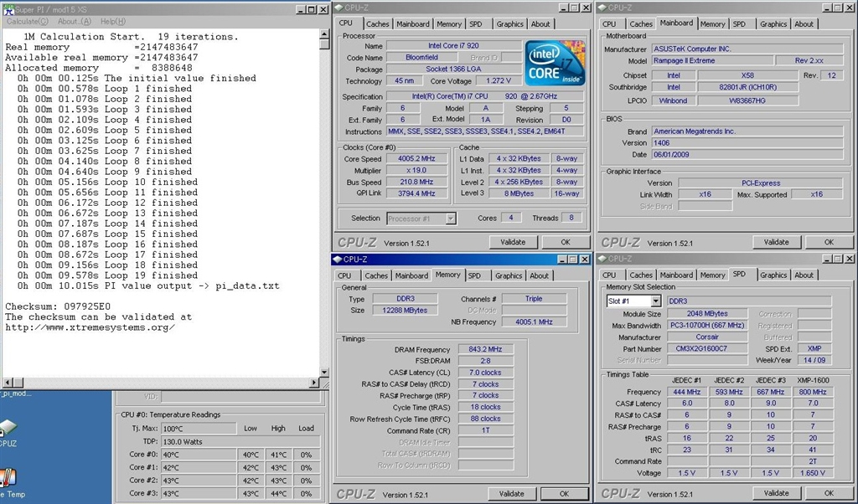Click Super PI's horizontal scroll right arrow
The width and height of the screenshot is (858, 504).
(314, 383)
